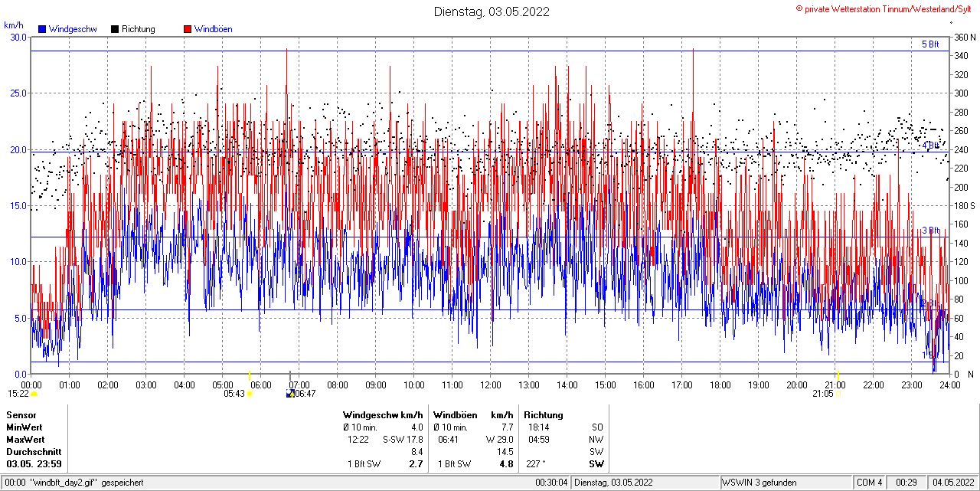The height and width of the screenshot is (491, 980).
Task: Click the Richtung column header in the table
Action: [x=544, y=414]
